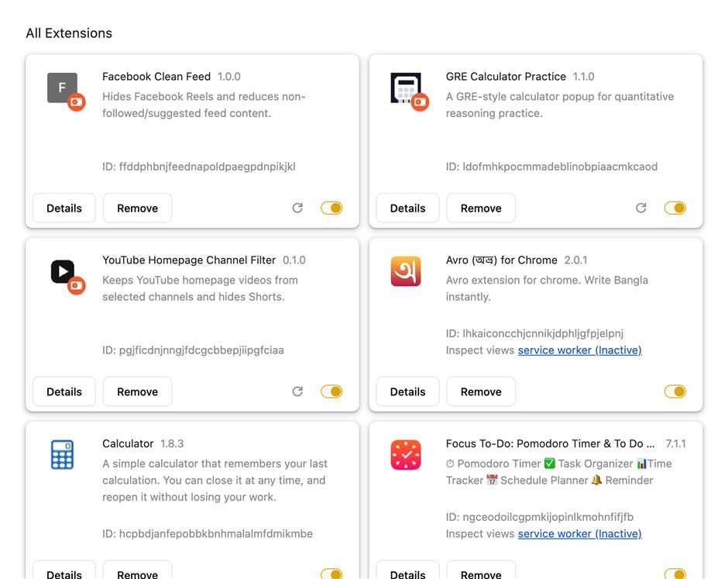Click the Avro for Chrome icon
728x579 pixels.
click(406, 271)
